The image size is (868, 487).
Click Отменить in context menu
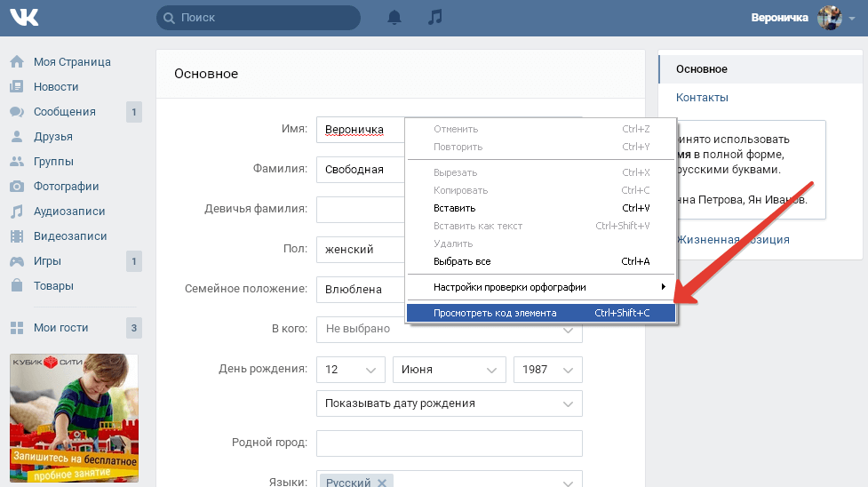541,129
